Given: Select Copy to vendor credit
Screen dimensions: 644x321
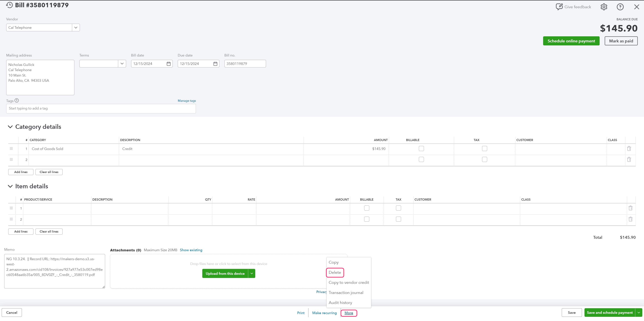Looking at the screenshot, I should (349, 282).
